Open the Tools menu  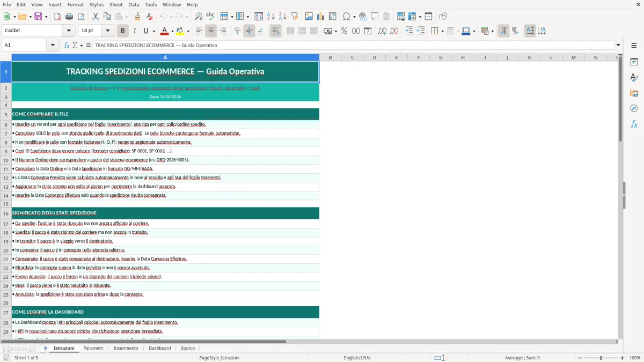click(151, 4)
